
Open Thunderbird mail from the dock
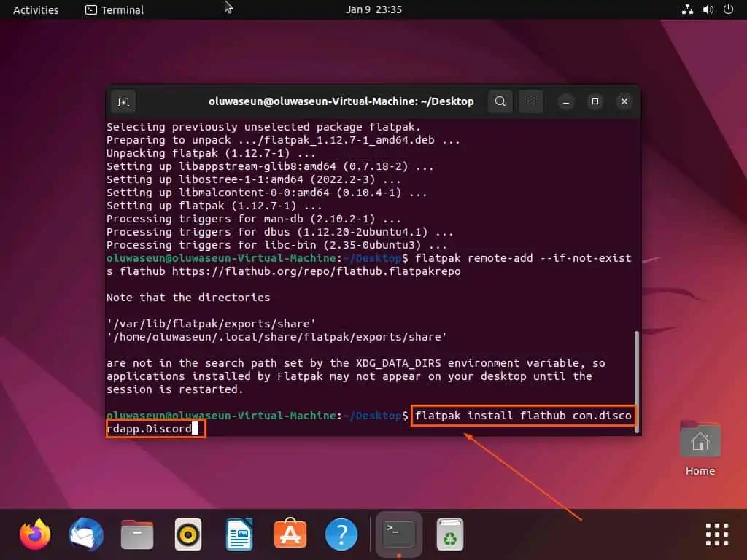coord(86,534)
